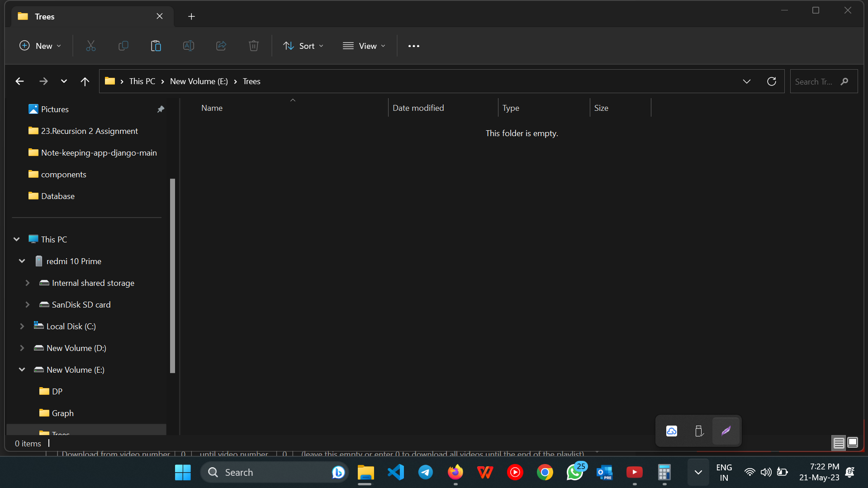
Task: Refresh the folder with the refresh icon
Action: pyautogui.click(x=771, y=81)
